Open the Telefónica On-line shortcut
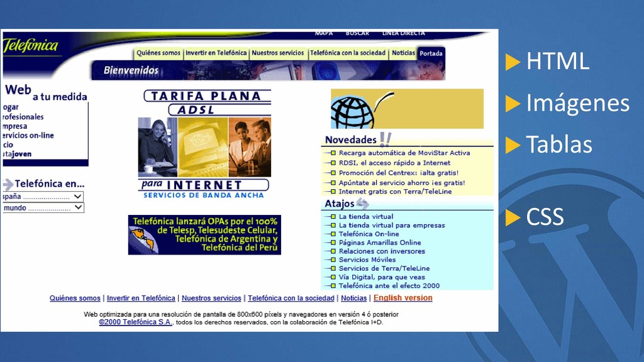Viewport: 644px width, 362px height. [369, 234]
